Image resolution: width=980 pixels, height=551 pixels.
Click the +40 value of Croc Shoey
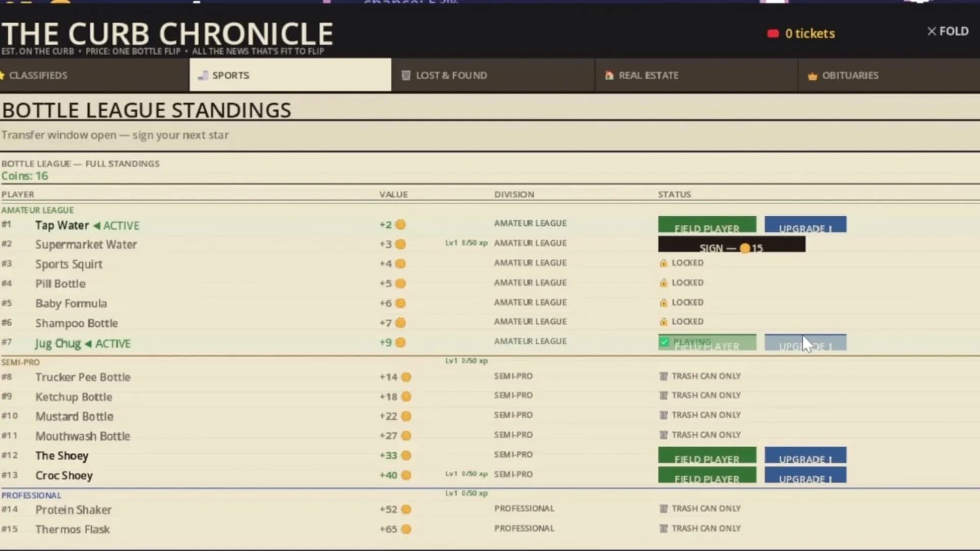[x=388, y=475]
